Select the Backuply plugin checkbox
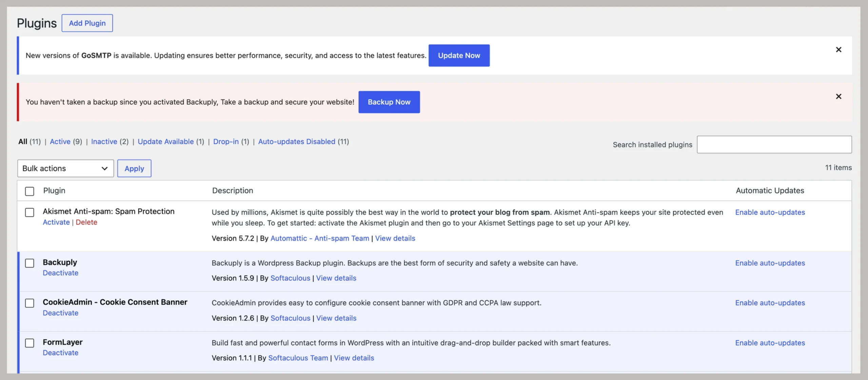868x380 pixels. (x=29, y=263)
